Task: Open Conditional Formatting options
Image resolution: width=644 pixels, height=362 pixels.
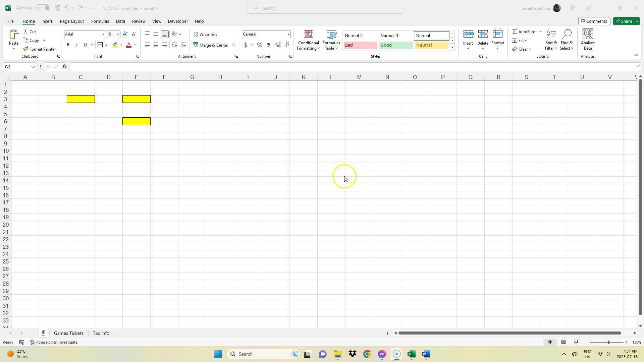Action: [x=308, y=40]
